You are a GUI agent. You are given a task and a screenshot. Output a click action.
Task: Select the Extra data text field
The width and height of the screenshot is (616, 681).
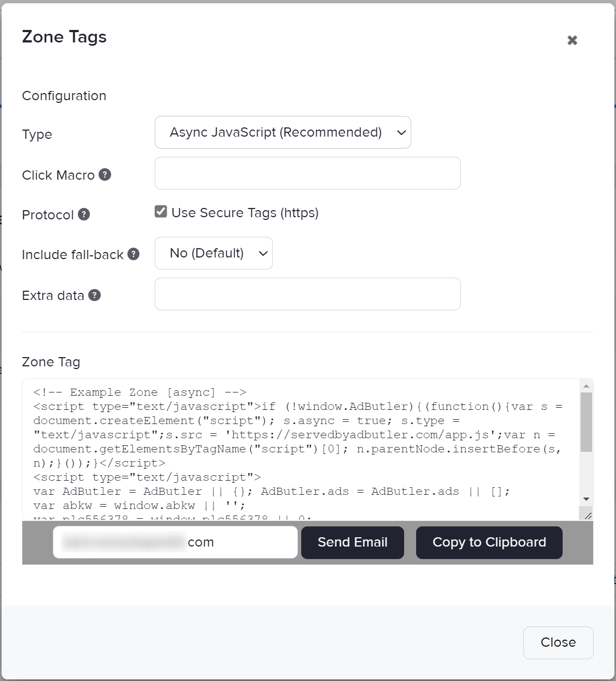[x=307, y=294]
